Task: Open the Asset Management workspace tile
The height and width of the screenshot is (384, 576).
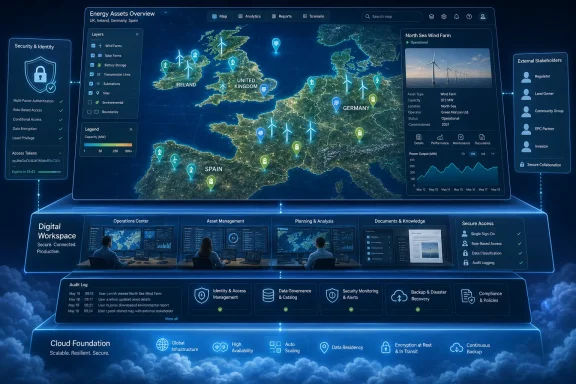Action: click(225, 243)
